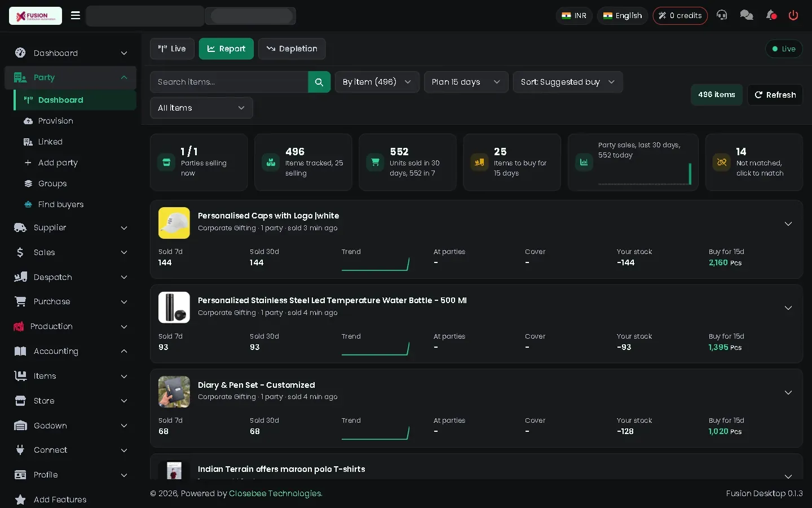812x508 pixels.
Task: Open the Closebee Technologies link
Action: point(275,493)
